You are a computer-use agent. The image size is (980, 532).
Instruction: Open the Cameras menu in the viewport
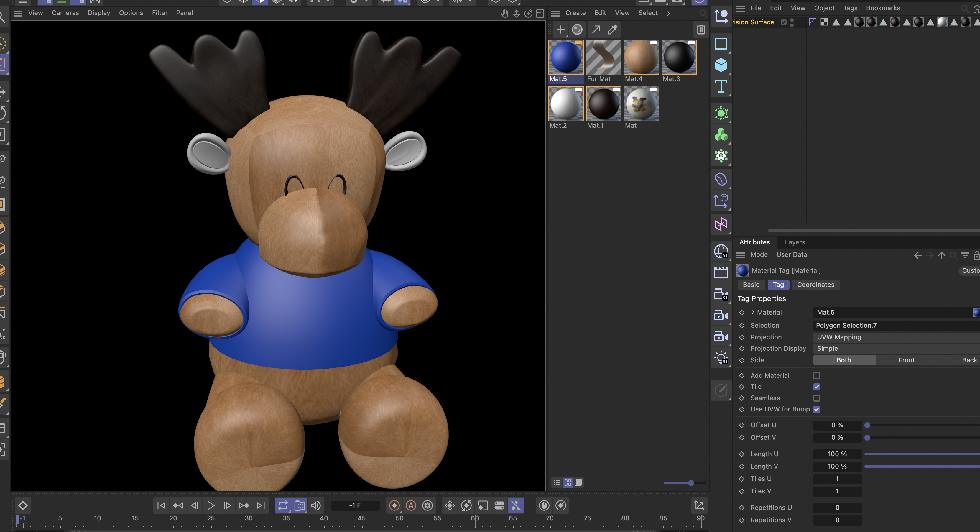pos(65,13)
